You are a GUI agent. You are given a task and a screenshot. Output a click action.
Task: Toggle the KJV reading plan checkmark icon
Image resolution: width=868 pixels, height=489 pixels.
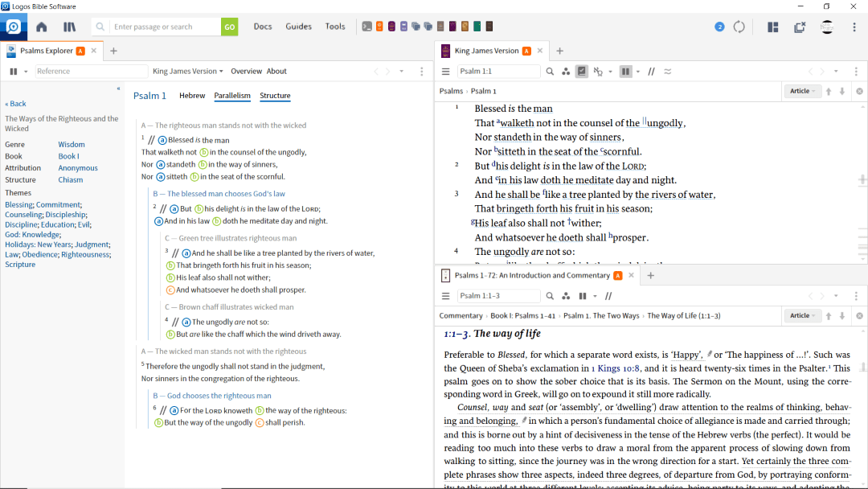click(x=582, y=72)
